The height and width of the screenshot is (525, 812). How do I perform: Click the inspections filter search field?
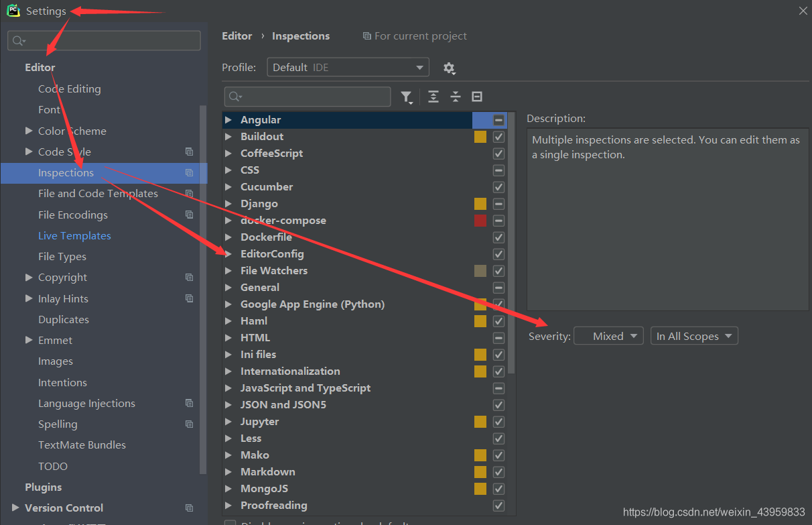[308, 97]
